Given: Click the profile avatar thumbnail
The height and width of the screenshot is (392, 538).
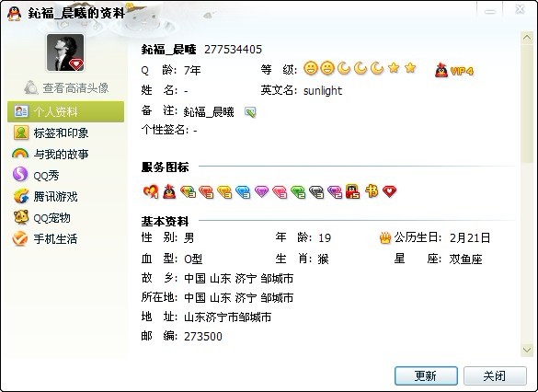Looking at the screenshot, I should pyautogui.click(x=65, y=52).
